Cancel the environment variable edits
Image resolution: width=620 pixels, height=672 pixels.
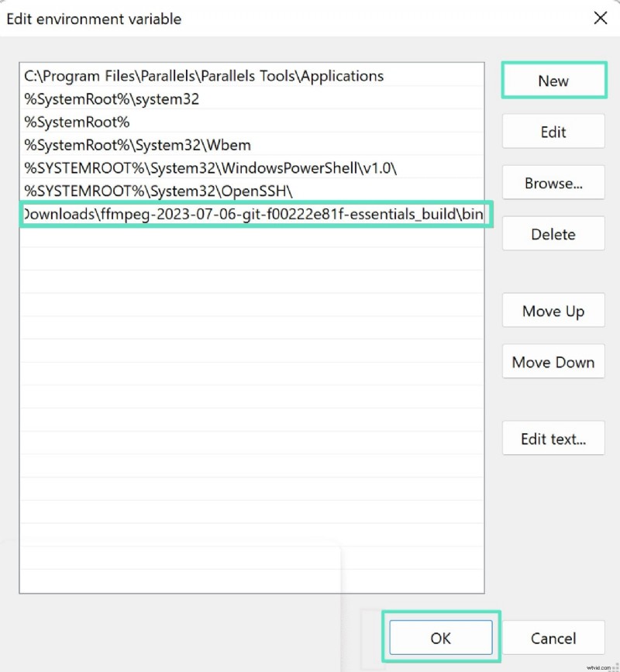pyautogui.click(x=554, y=637)
